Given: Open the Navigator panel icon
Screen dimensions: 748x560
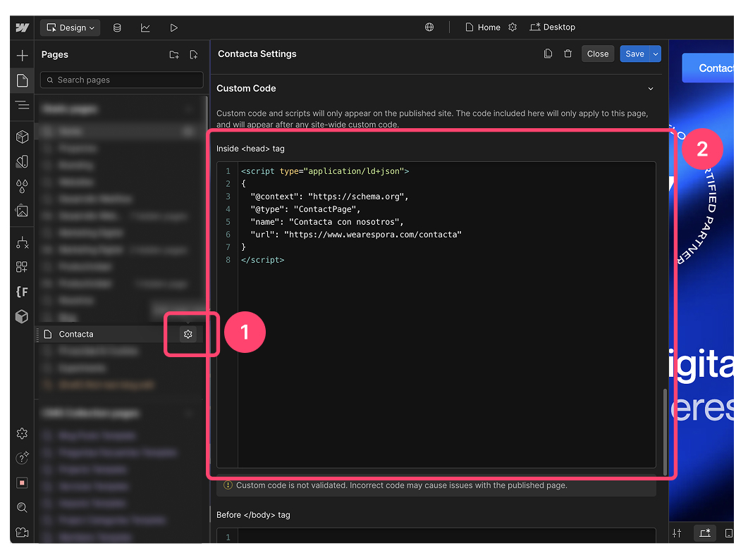Looking at the screenshot, I should pyautogui.click(x=22, y=105).
